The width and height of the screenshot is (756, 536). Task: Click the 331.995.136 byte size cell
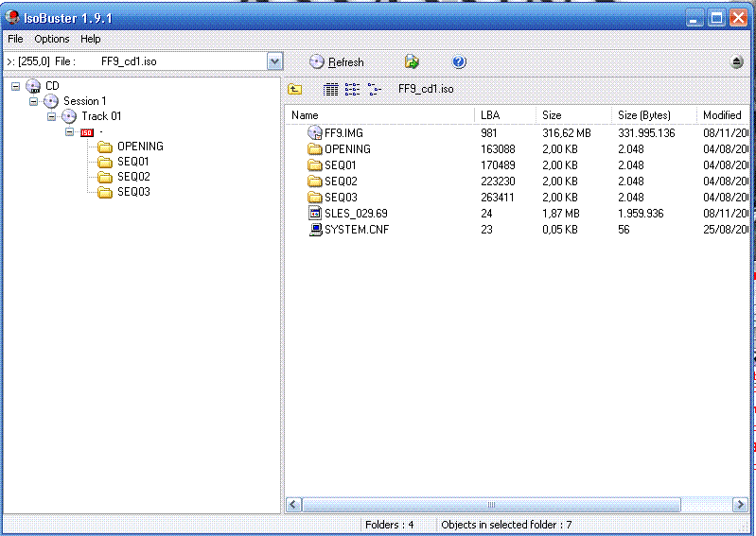tap(646, 133)
